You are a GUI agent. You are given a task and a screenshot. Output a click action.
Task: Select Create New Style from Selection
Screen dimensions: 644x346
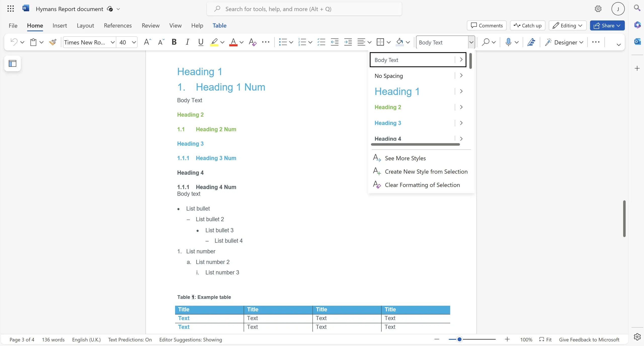point(426,171)
